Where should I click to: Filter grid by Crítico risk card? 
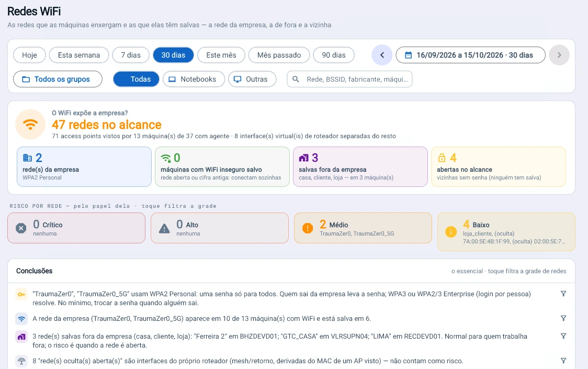coord(76,228)
